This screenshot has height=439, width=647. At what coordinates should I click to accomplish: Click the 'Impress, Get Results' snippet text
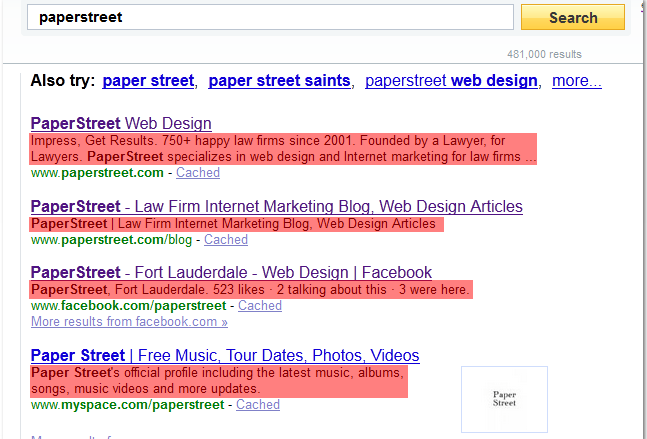click(283, 149)
